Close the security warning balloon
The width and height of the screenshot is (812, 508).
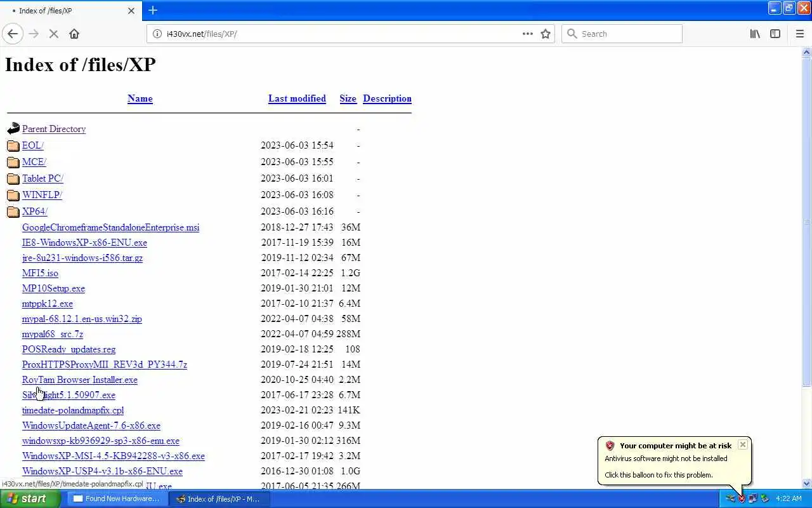click(742, 444)
